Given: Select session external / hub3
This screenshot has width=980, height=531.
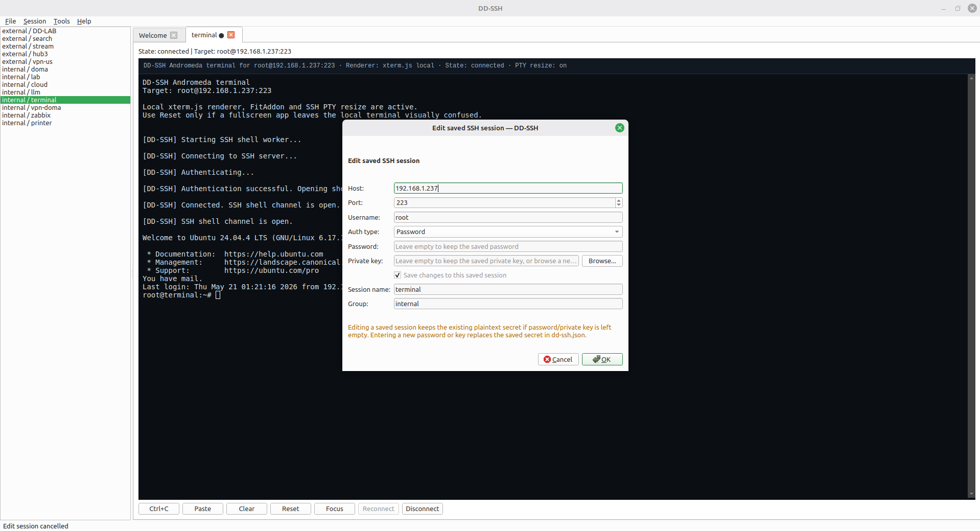Looking at the screenshot, I should 65,54.
